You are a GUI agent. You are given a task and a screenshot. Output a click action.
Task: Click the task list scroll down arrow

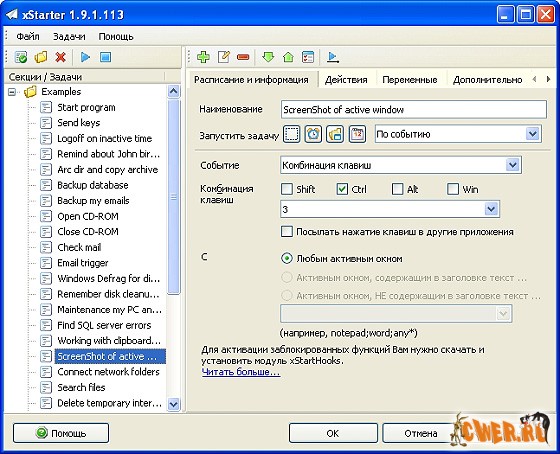[x=174, y=405]
